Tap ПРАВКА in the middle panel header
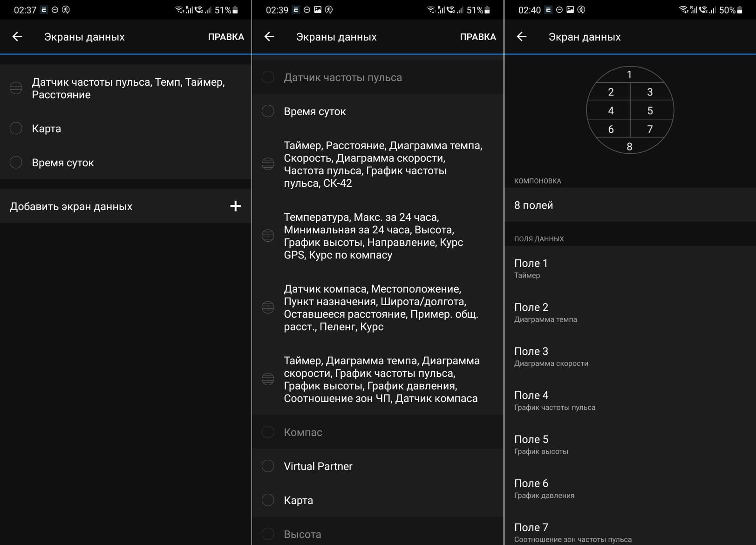This screenshot has height=545, width=756. coord(478,37)
